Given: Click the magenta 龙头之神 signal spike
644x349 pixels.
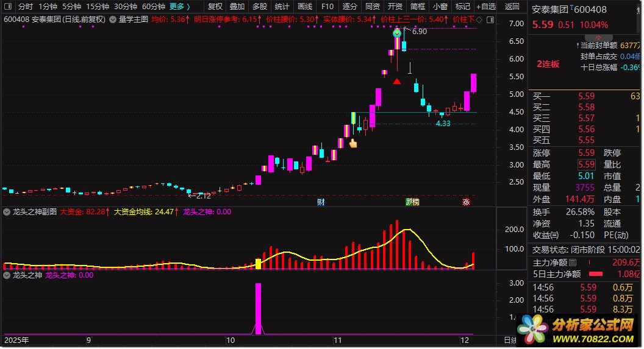Looking at the screenshot, I should [258, 308].
